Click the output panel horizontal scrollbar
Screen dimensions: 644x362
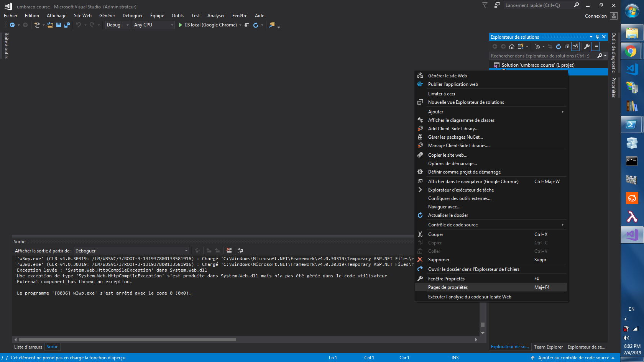[x=127, y=339]
